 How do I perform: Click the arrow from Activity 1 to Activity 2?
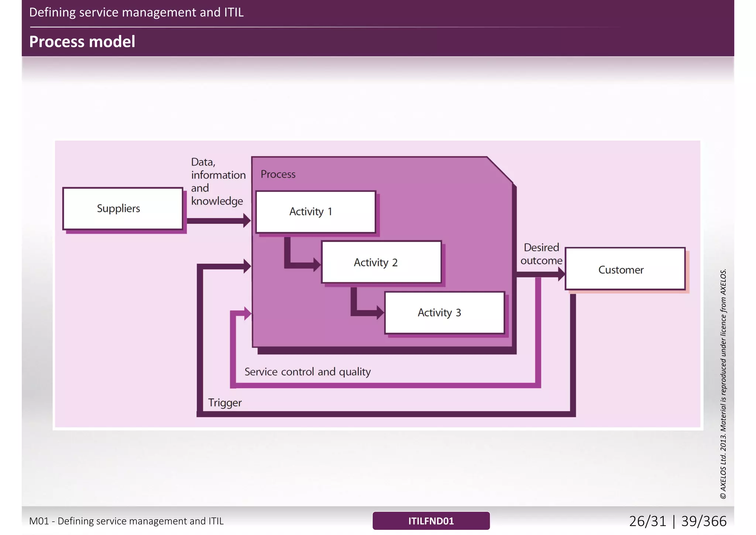(x=301, y=265)
